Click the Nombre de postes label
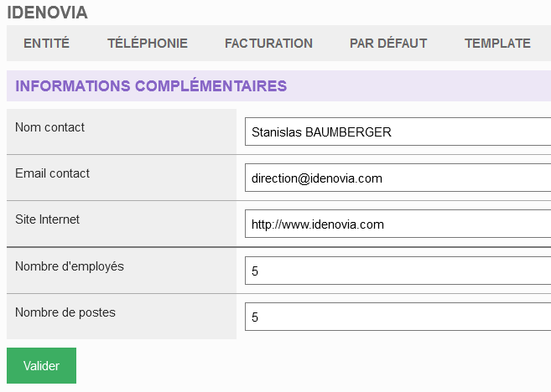 (x=65, y=312)
